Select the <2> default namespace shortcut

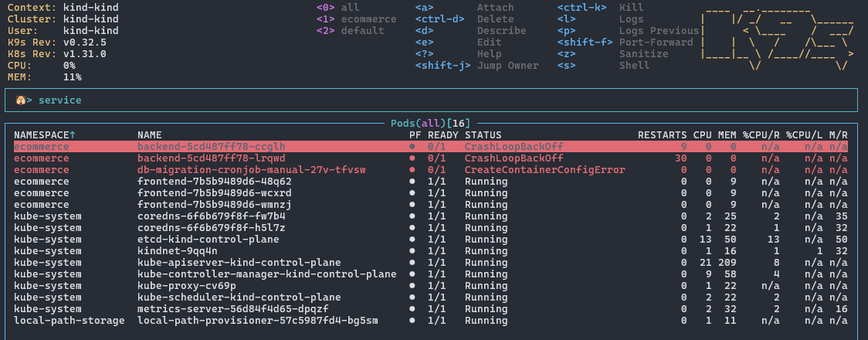[x=350, y=30]
